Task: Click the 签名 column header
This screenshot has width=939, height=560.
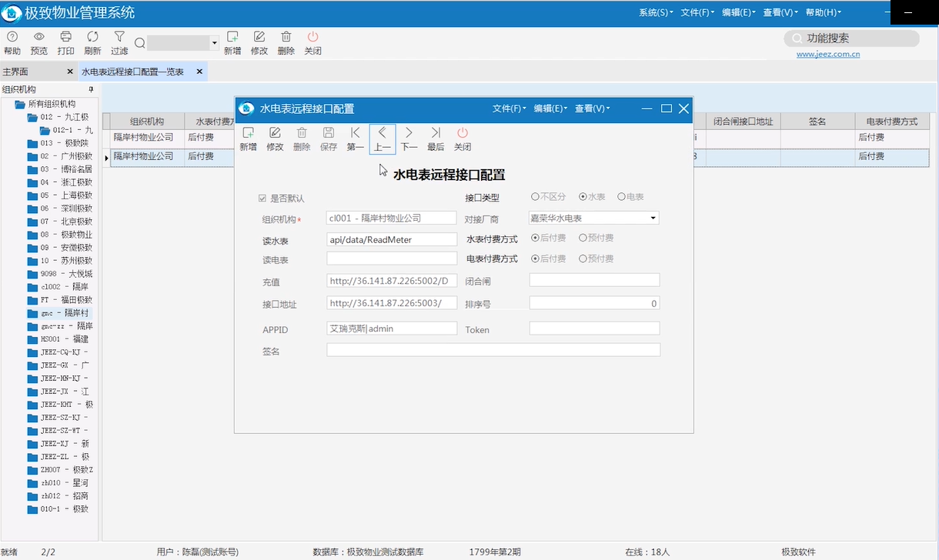Action: 817,122
